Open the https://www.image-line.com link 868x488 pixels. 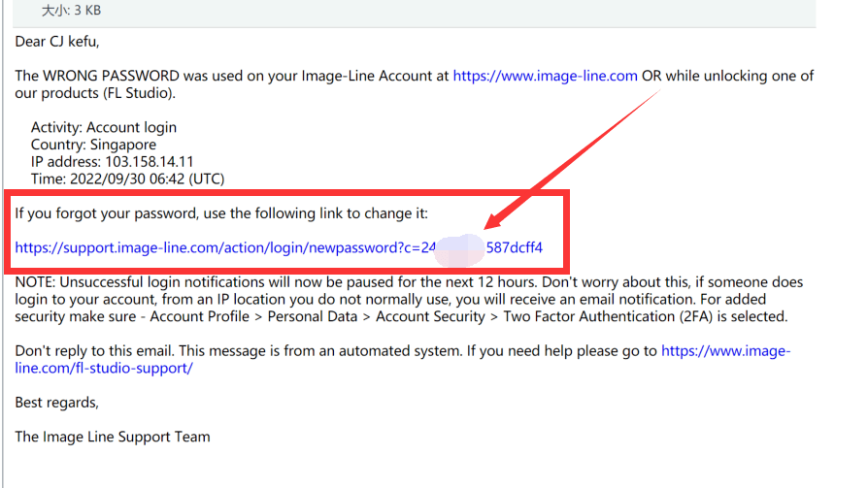(x=545, y=76)
